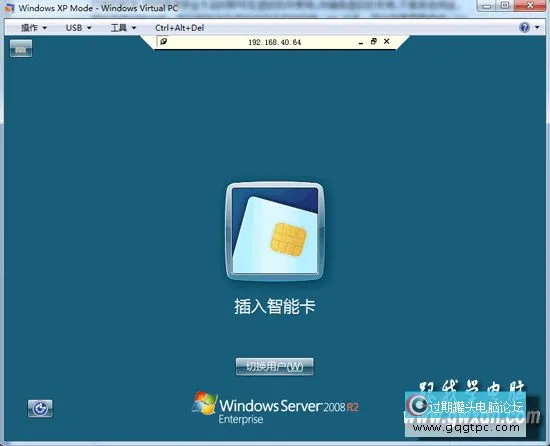
Task: Minimize the 192.168.40.84 remote session bar
Action: point(361,42)
